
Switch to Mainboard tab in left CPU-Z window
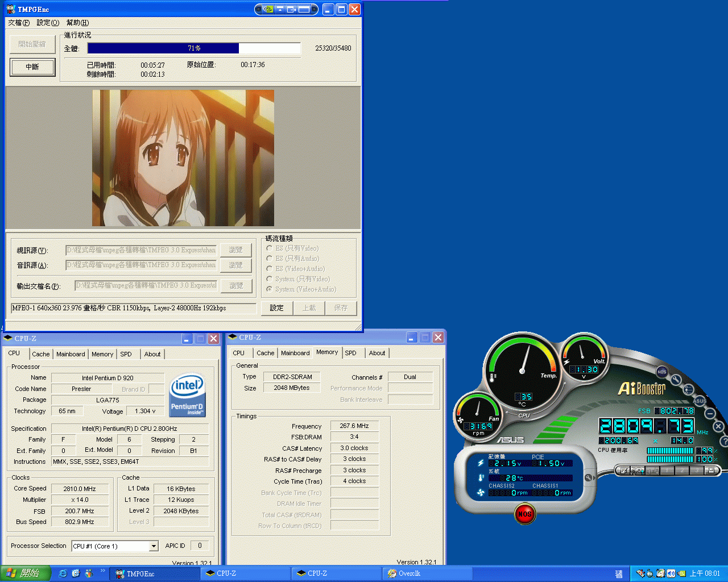[71, 354]
